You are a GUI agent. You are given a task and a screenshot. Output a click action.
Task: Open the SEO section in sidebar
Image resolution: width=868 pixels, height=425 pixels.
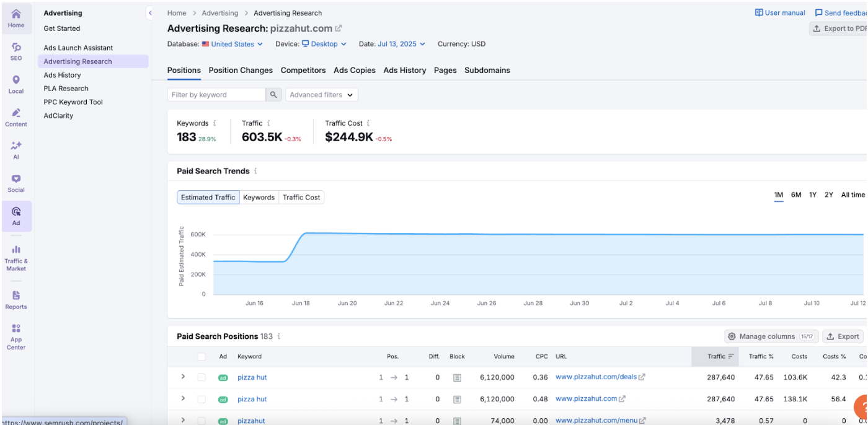(x=16, y=51)
